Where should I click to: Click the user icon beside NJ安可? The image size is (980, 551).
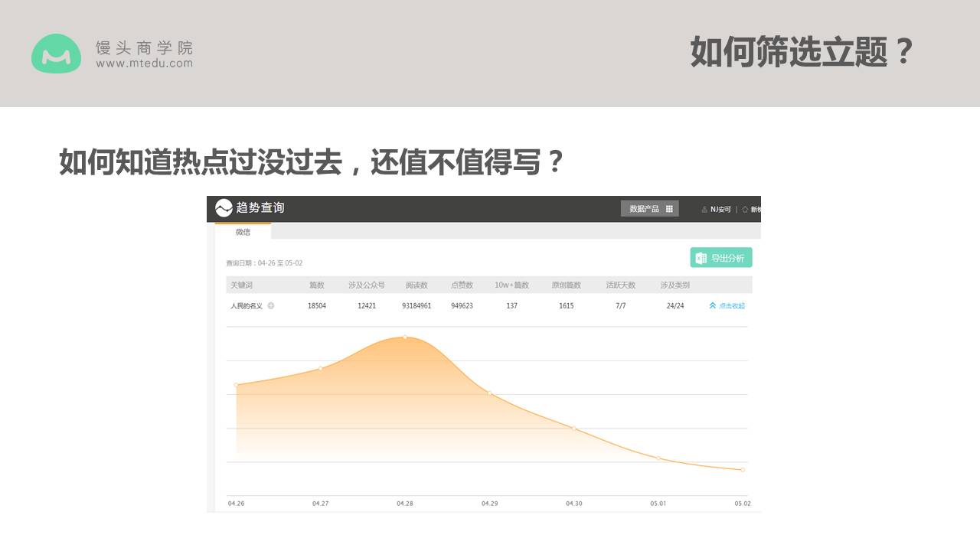704,208
